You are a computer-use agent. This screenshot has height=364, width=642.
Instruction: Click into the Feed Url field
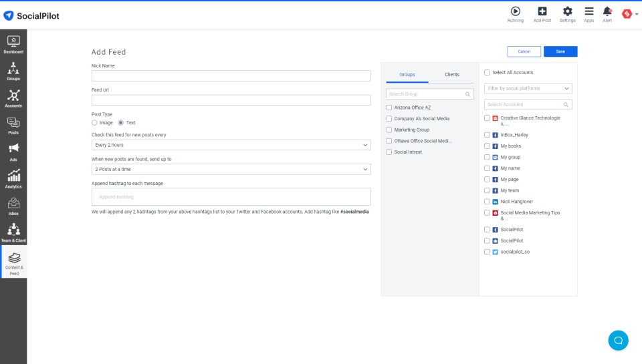(x=231, y=100)
